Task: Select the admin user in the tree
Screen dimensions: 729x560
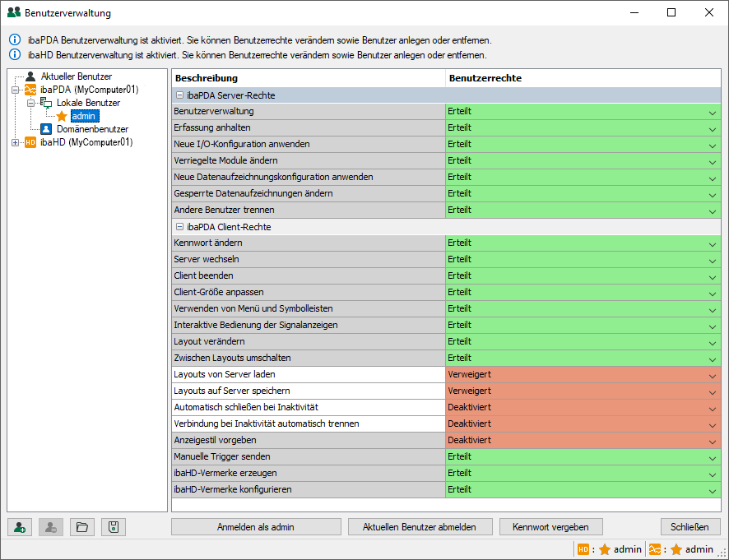Action: click(83, 116)
